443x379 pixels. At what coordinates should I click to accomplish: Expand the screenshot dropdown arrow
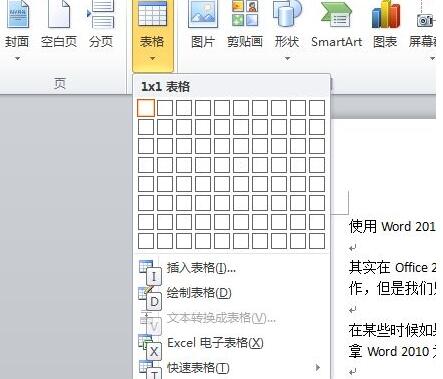coord(432,59)
